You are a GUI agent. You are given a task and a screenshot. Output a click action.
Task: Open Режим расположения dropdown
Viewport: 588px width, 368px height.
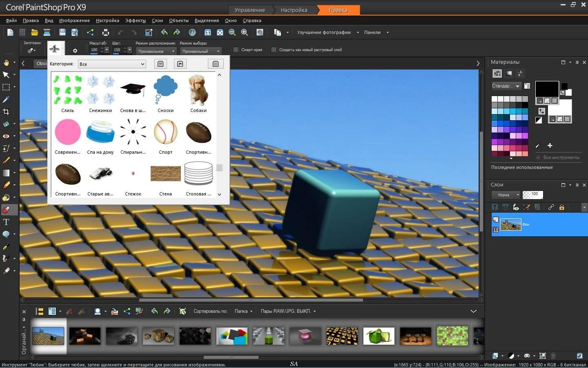click(x=156, y=51)
